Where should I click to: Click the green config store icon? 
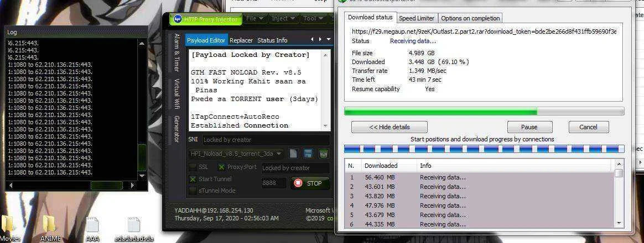coord(324,154)
